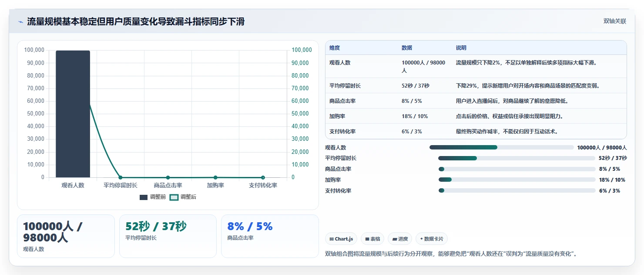Click the 数据卡片 tag chip
Screen dimensions: 644x275
432,239
